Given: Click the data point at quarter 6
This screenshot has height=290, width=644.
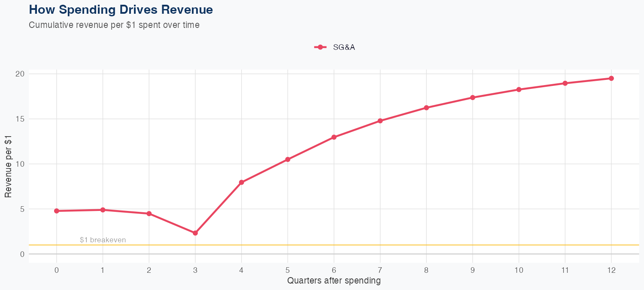Looking at the screenshot, I should (334, 137).
